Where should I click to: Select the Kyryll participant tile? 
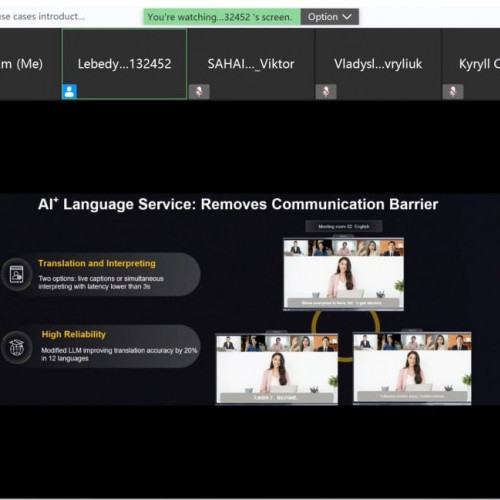(471, 64)
